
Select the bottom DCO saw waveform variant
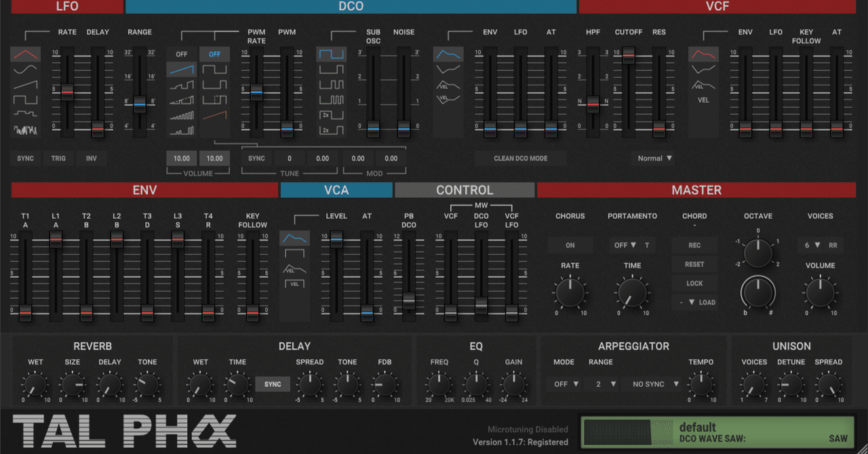coord(182,129)
